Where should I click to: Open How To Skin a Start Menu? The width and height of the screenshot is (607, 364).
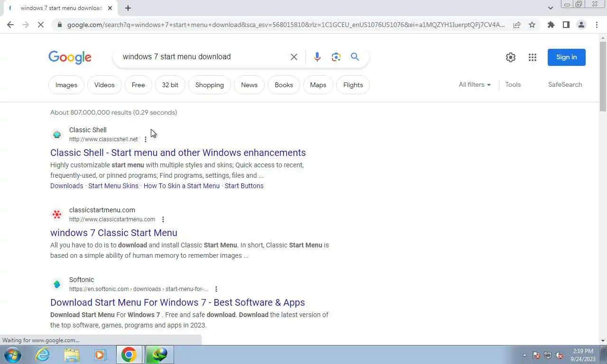coord(182,186)
